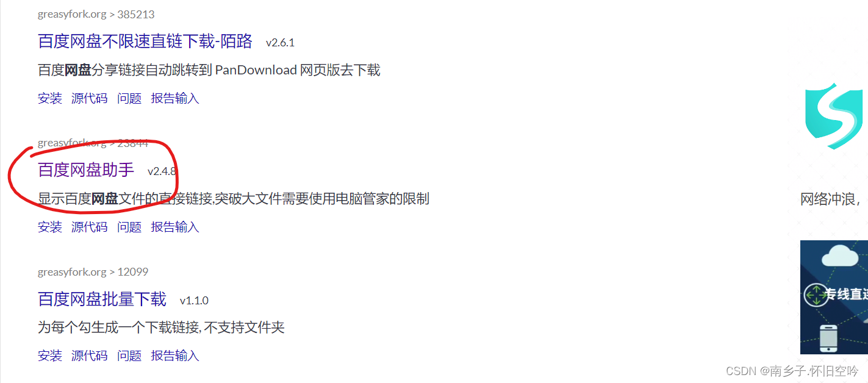Open the cloud network ad thumbnail
This screenshot has width=868, height=383.
click(834, 297)
